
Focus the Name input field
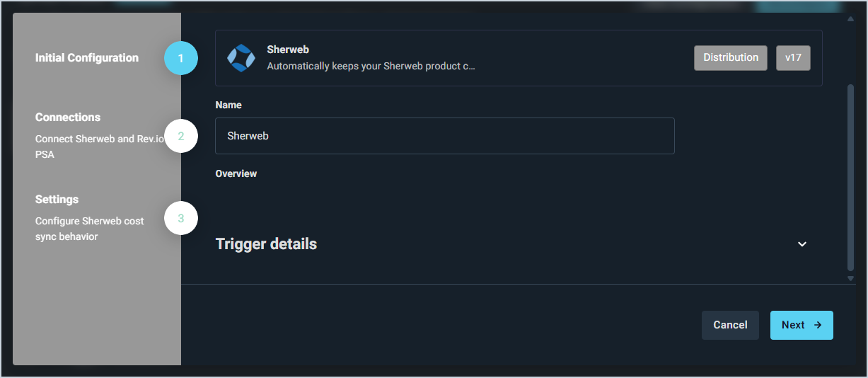[445, 136]
